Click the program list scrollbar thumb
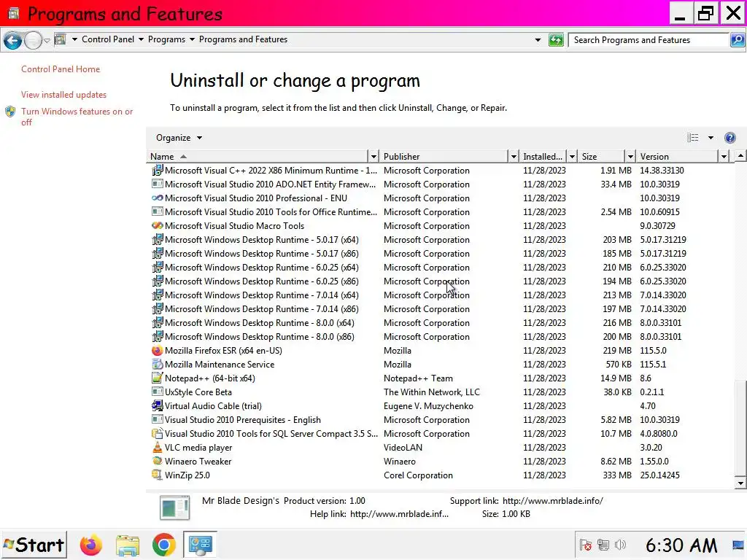 click(x=740, y=427)
